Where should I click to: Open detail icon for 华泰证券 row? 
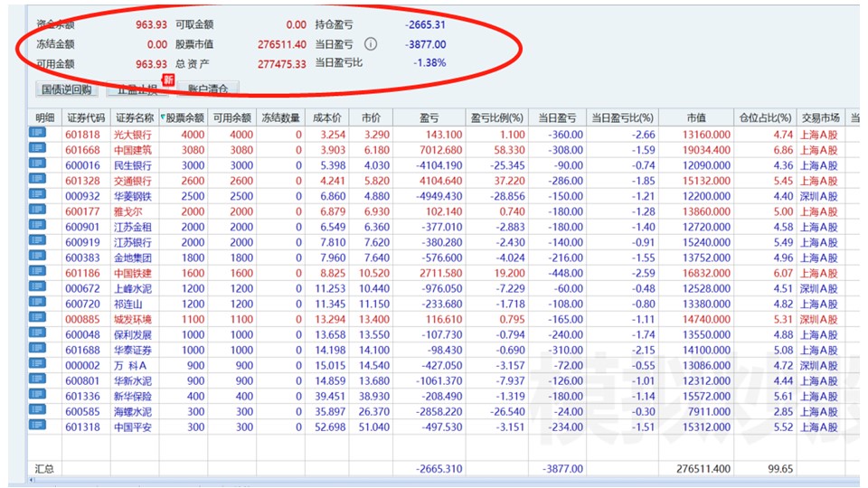[38, 349]
